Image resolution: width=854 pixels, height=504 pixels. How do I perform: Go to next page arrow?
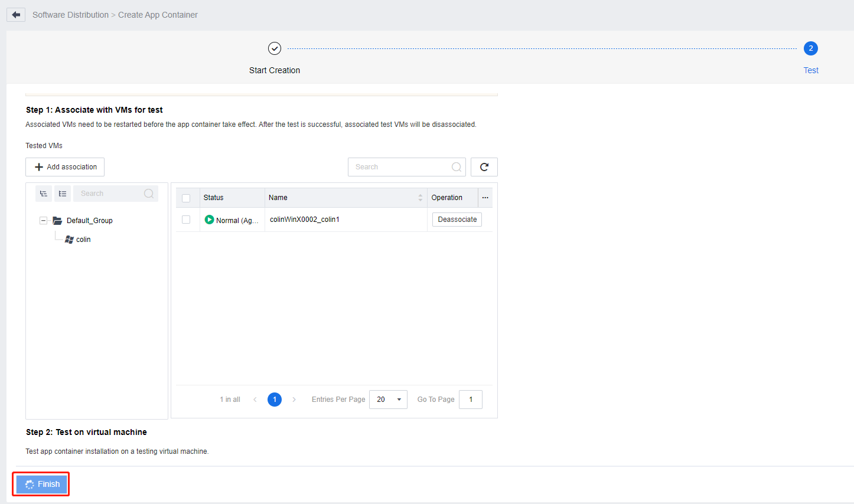tap(294, 400)
